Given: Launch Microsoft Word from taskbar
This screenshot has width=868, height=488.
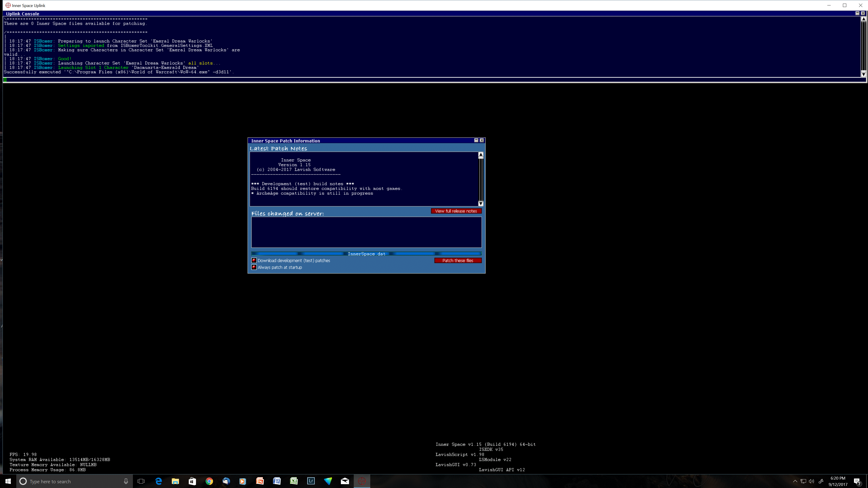Looking at the screenshot, I should click(x=277, y=481).
